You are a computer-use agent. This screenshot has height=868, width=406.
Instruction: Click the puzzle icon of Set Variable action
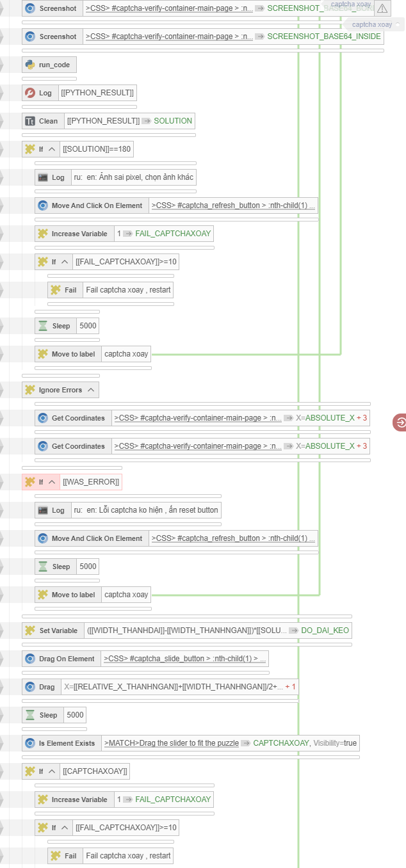(x=29, y=631)
